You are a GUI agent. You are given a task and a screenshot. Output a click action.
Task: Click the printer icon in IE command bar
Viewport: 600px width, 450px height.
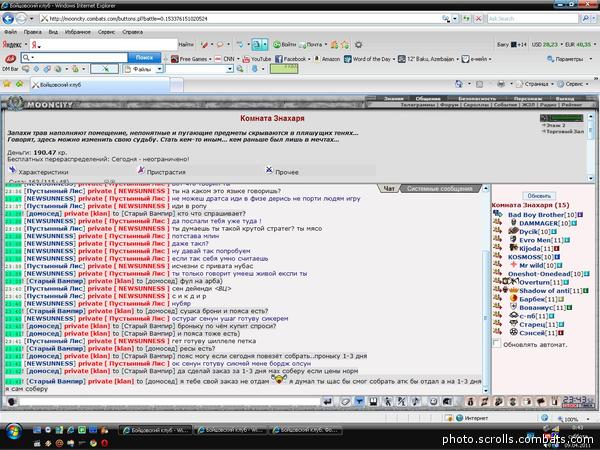point(501,84)
